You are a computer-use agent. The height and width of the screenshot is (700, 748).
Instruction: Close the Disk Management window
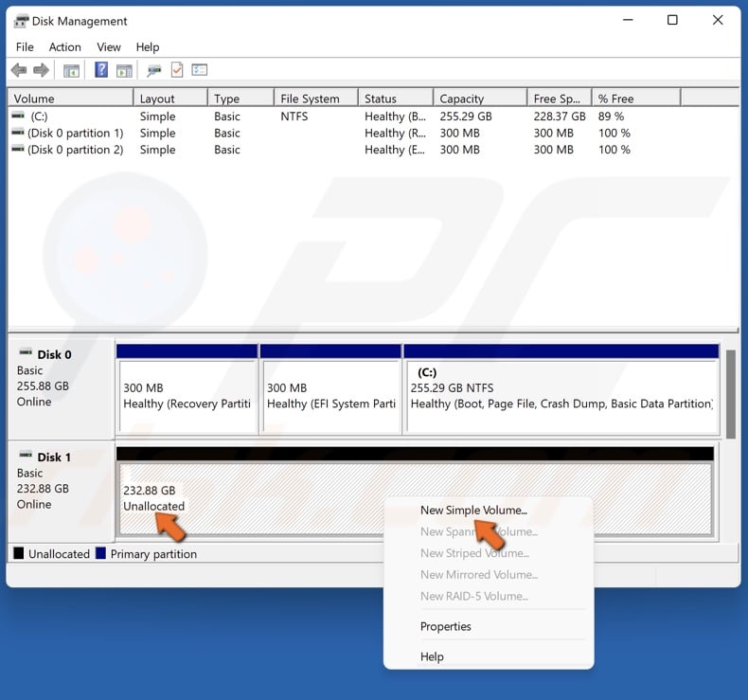[718, 20]
